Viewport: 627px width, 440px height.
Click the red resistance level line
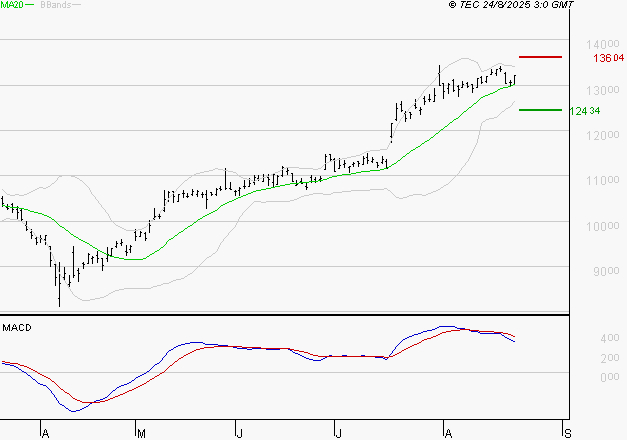[540, 57]
